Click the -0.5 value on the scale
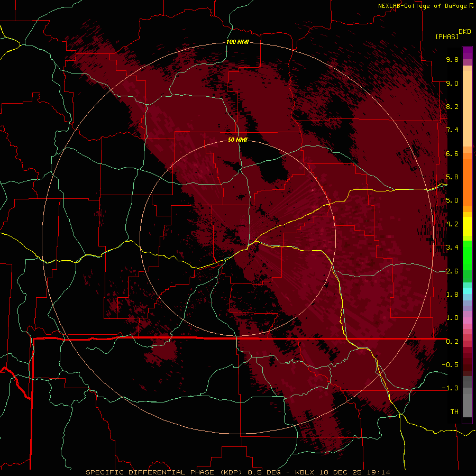 pyautogui.click(x=450, y=364)
